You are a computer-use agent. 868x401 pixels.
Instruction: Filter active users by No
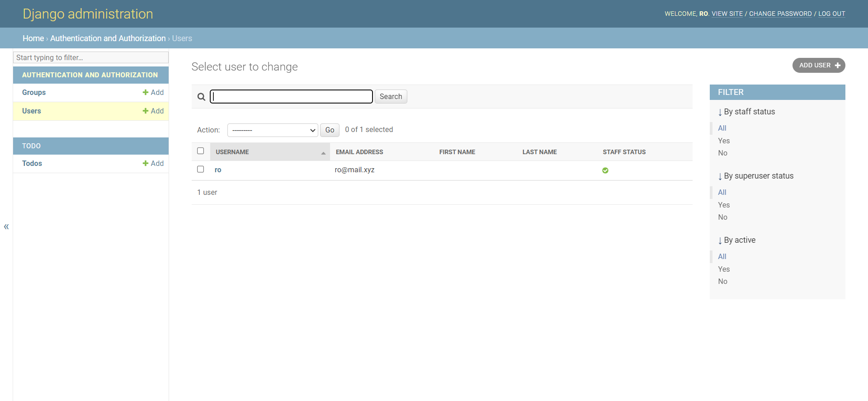723,281
